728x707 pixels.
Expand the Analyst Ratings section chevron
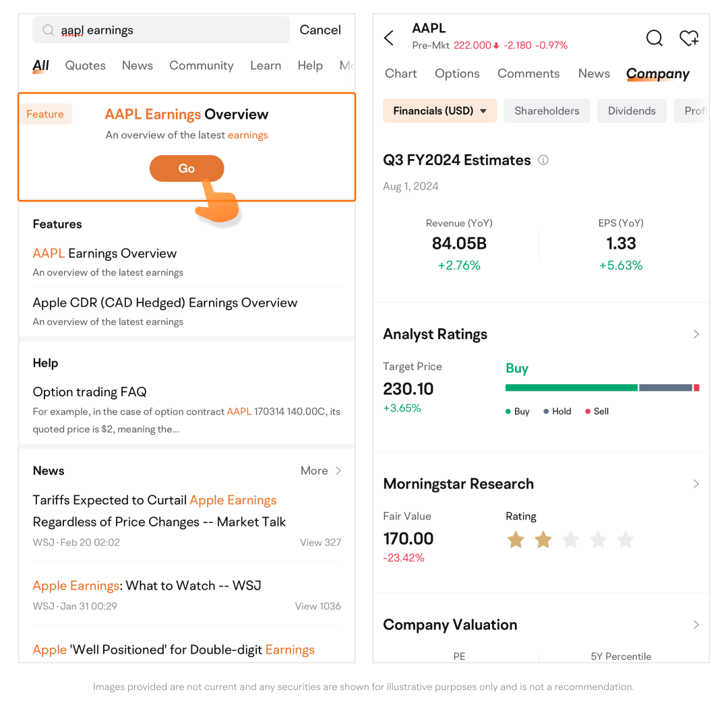point(696,334)
